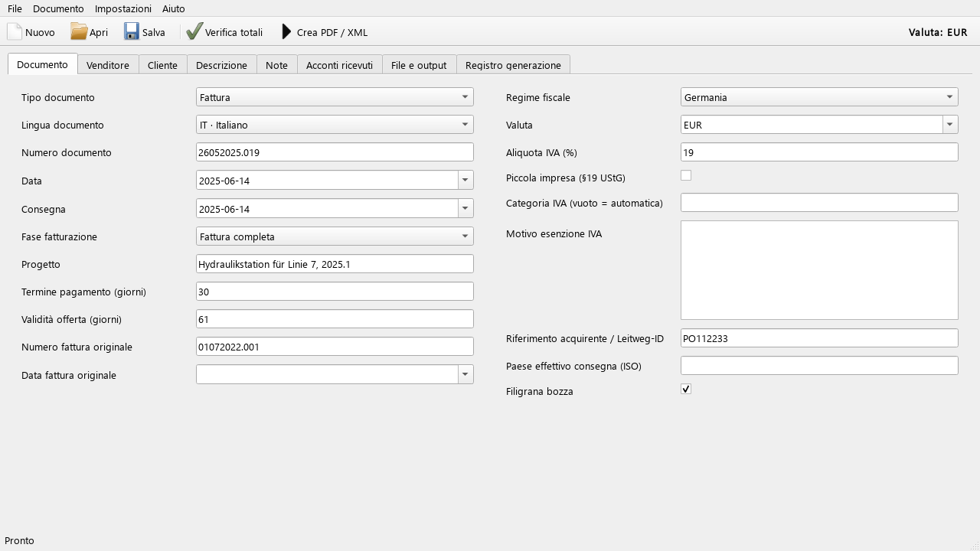Click inside the Motivo esenzione IVA text area
The image size is (980, 551).
click(x=819, y=270)
